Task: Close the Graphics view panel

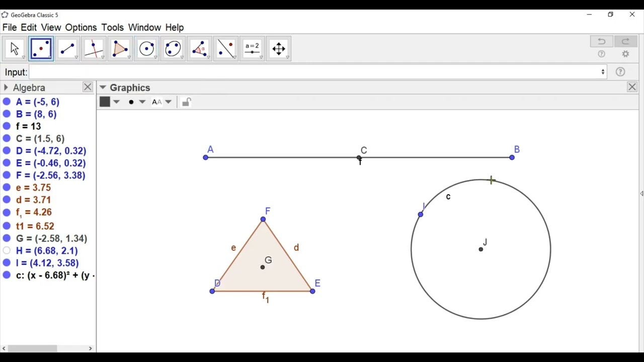Action: point(632,87)
